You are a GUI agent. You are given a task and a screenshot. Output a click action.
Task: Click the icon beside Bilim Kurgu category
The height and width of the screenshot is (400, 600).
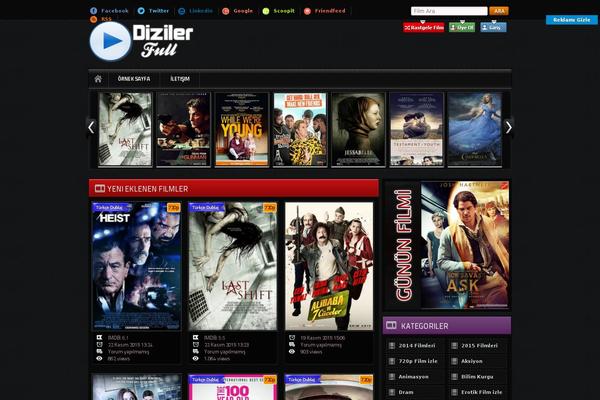(x=454, y=377)
